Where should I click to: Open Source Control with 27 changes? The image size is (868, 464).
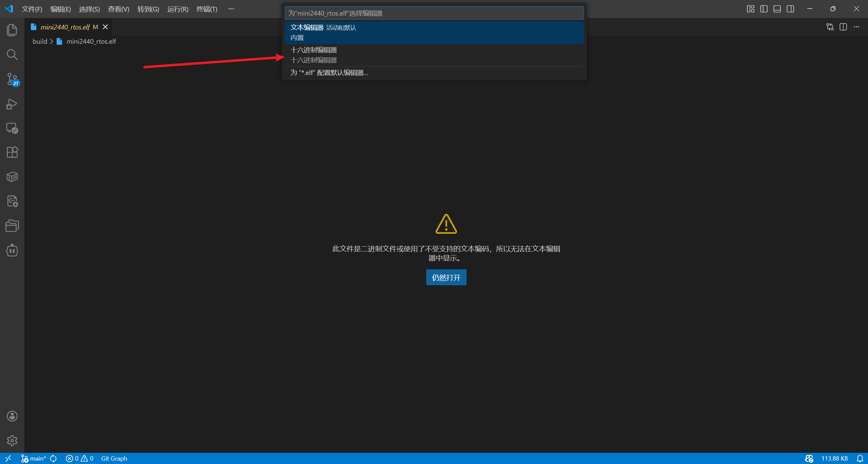point(12,79)
